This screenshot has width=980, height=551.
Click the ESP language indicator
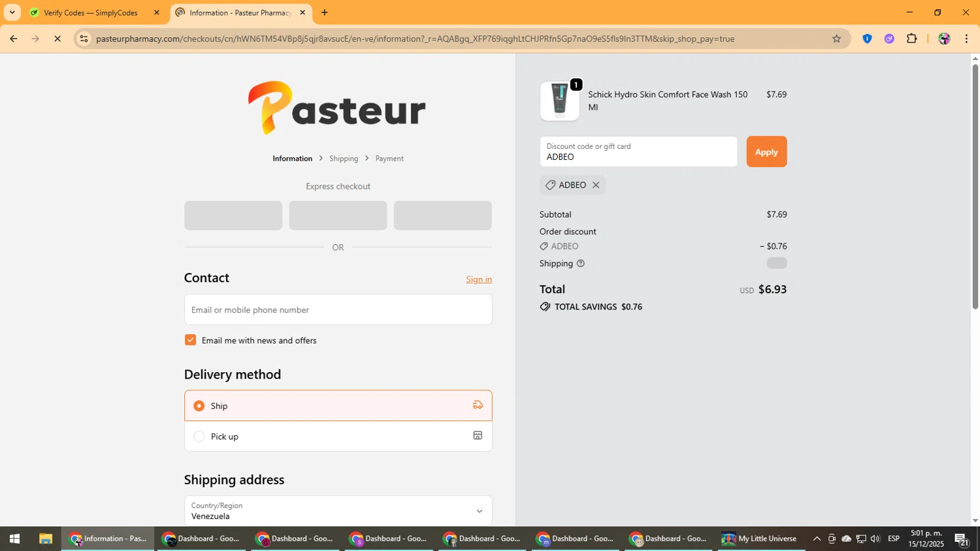(x=894, y=539)
